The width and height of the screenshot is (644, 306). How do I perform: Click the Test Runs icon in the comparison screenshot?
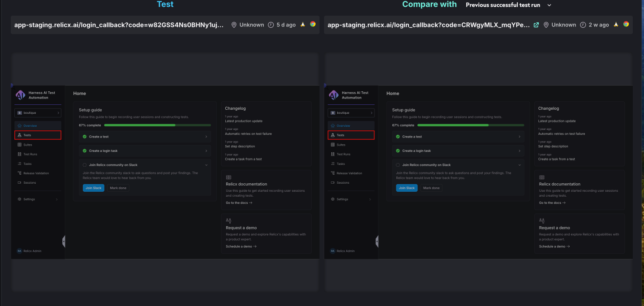click(x=333, y=154)
